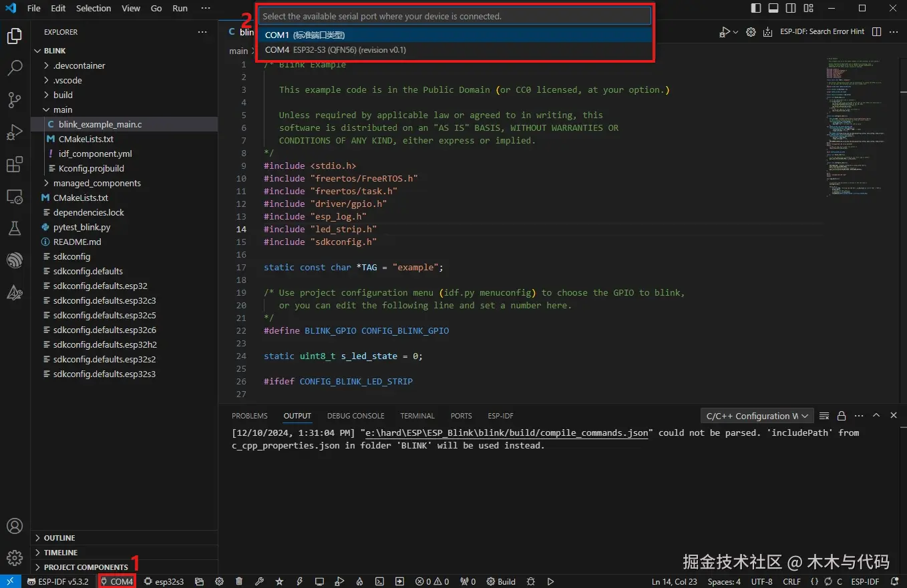The image size is (907, 588).
Task: Click the serial port search input field
Action: [454, 16]
